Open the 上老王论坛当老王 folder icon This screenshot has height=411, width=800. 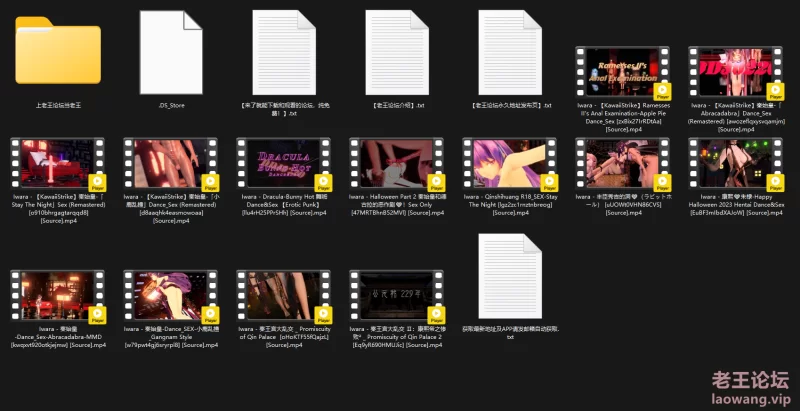click(x=58, y=50)
